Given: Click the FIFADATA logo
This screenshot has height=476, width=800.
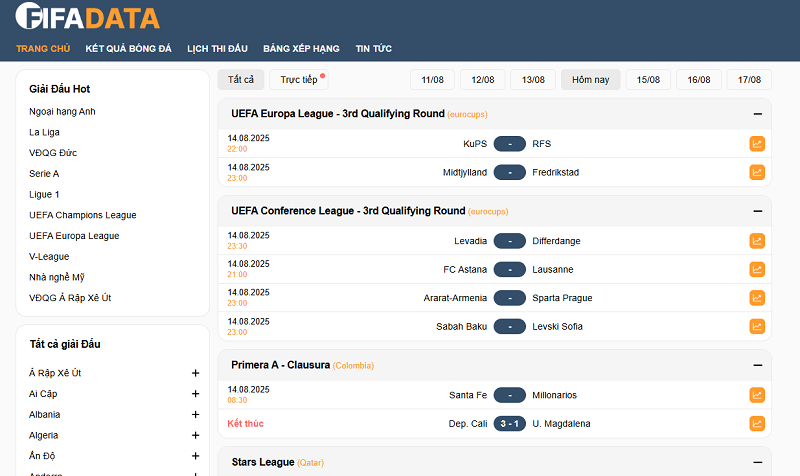Looking at the screenshot, I should (87, 17).
